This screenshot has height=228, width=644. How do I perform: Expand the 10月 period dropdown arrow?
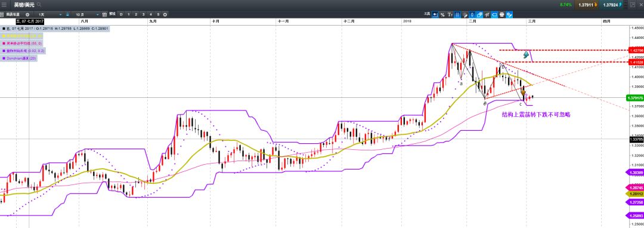coord(98,14)
